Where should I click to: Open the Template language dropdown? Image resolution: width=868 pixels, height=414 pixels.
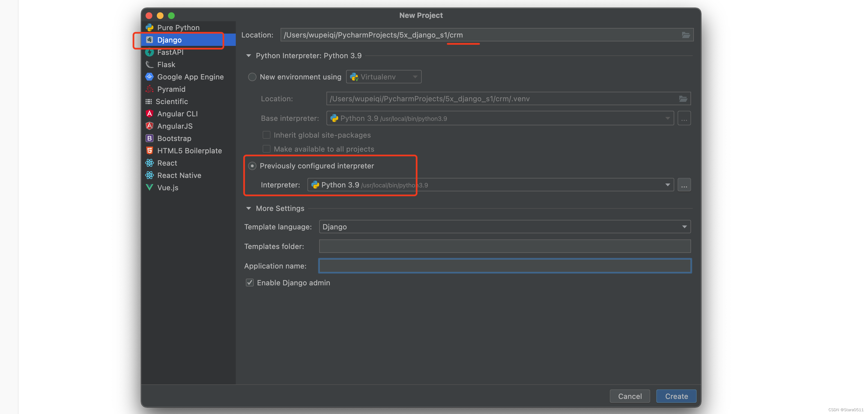tap(504, 226)
